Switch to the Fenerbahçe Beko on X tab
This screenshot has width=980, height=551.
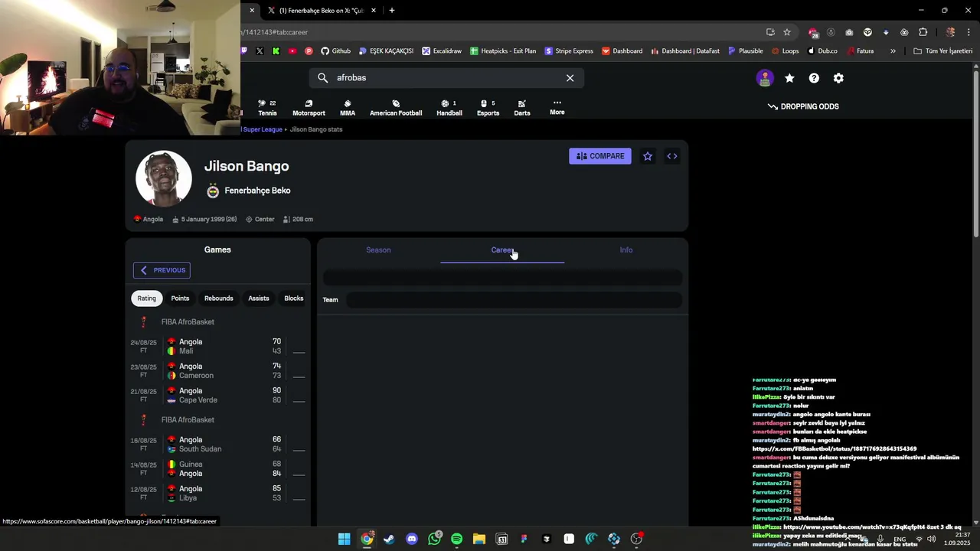322,11
